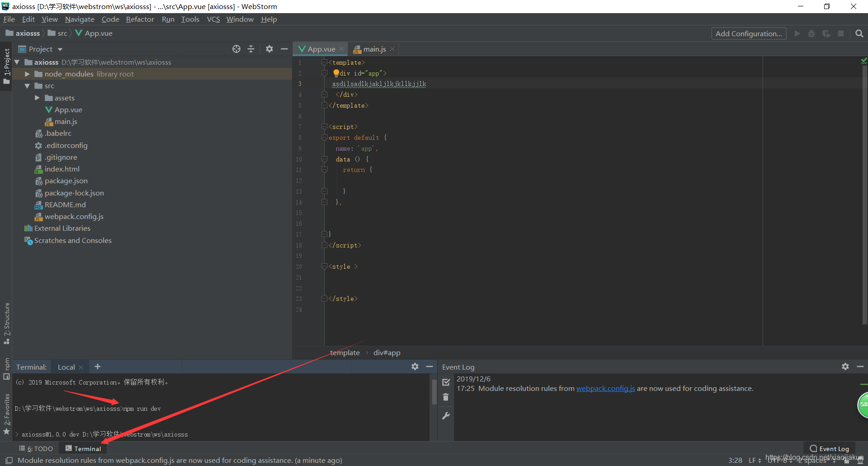Open Event Log settings gear
Screen dimensions: 868x466
click(x=845, y=366)
